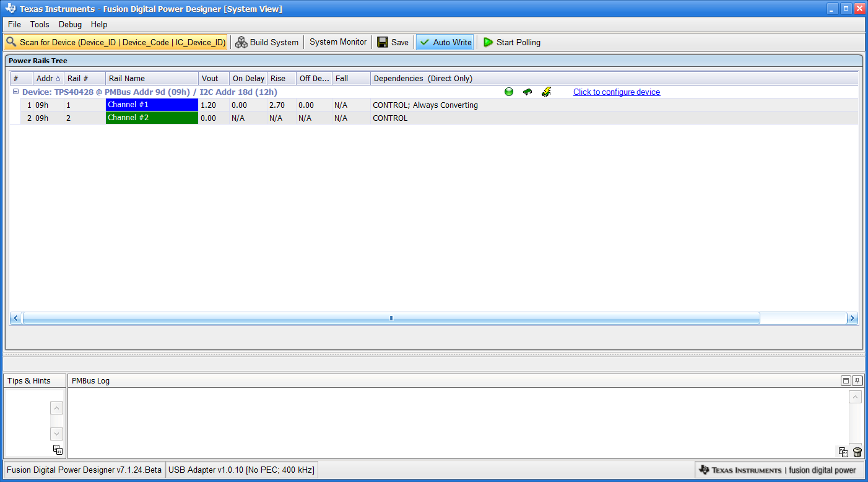Image resolution: width=868 pixels, height=482 pixels.
Task: Click the green status indicator for TPS40428
Action: click(508, 91)
